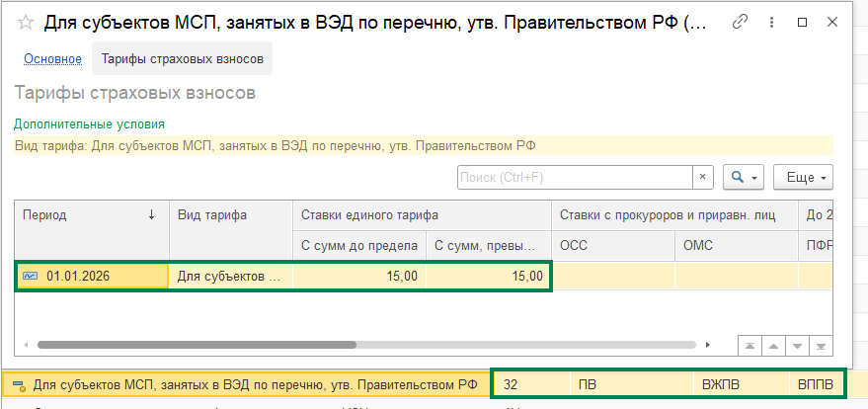Open the three-dot window menu

click(x=770, y=22)
